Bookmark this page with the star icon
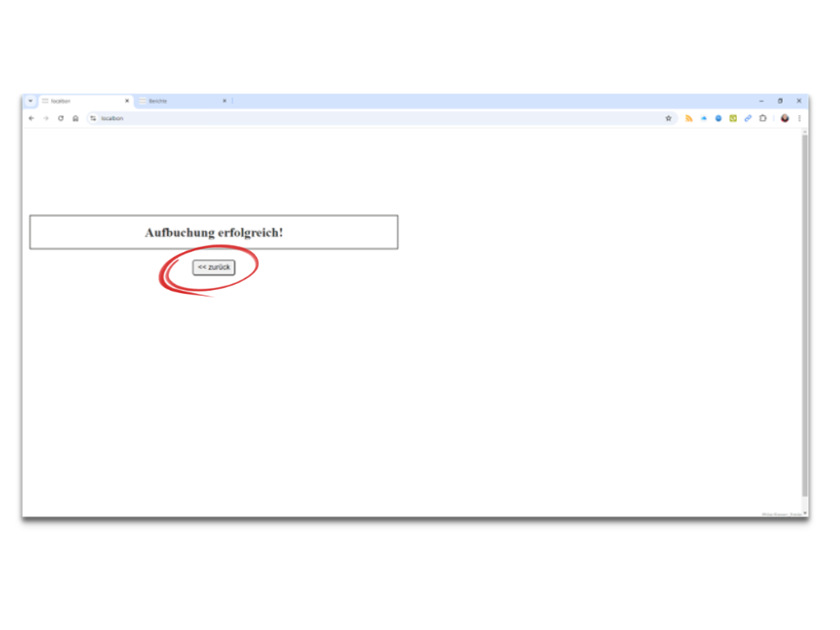Image resolution: width=840 pixels, height=630 pixels. tap(669, 118)
